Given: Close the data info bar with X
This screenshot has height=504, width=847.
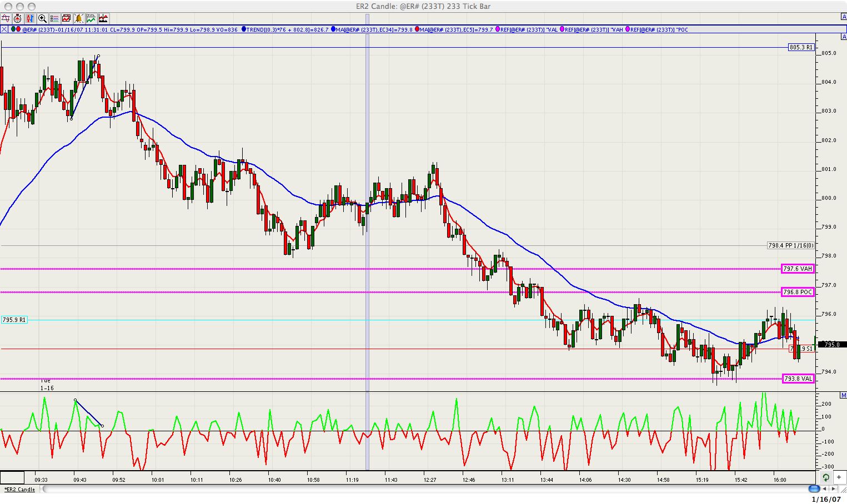Looking at the screenshot, I should (x=4, y=29).
